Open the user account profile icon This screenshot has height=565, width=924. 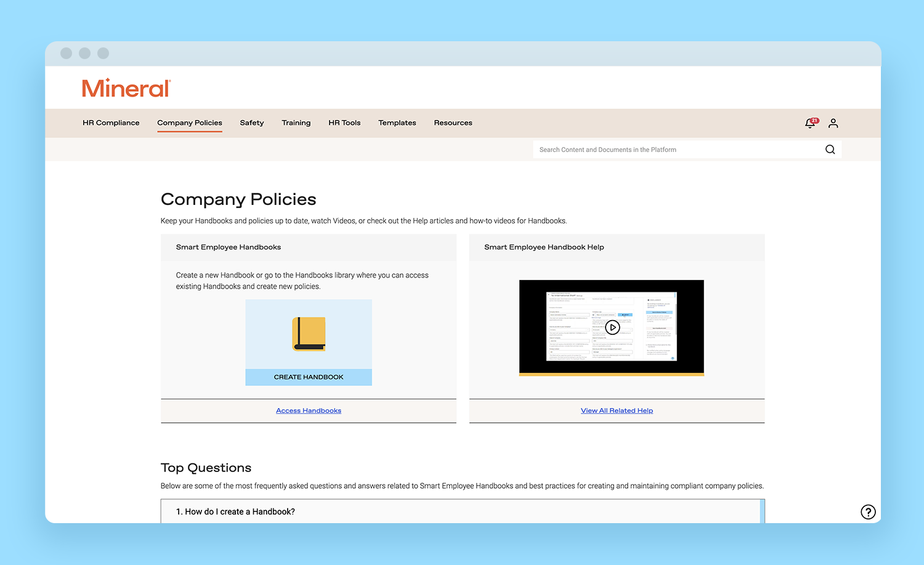(x=833, y=123)
